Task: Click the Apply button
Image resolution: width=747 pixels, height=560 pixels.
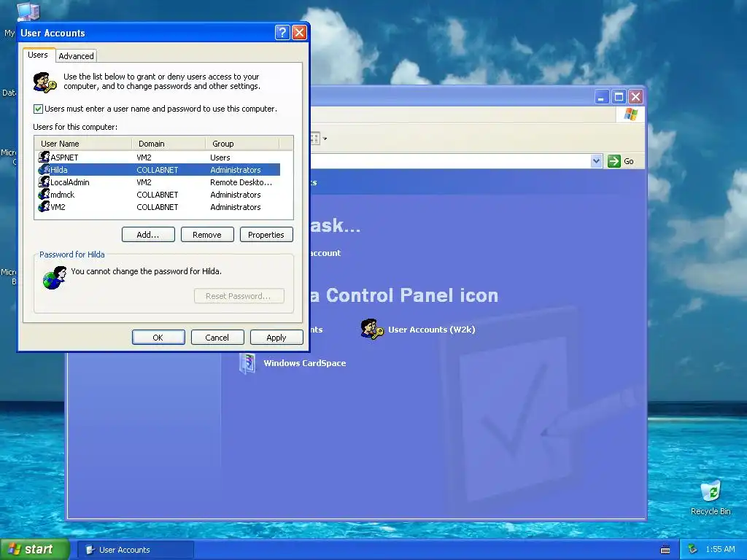Action: [276, 337]
